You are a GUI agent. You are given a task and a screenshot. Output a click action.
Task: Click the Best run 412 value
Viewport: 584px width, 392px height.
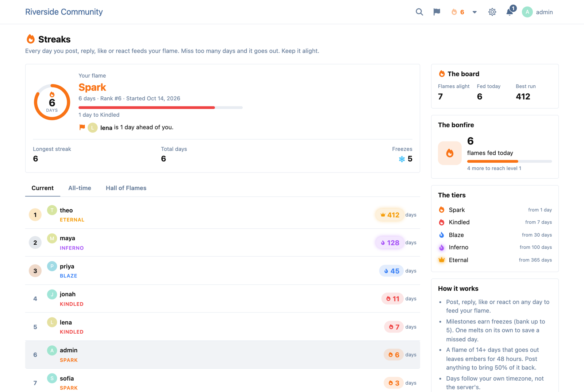click(523, 97)
